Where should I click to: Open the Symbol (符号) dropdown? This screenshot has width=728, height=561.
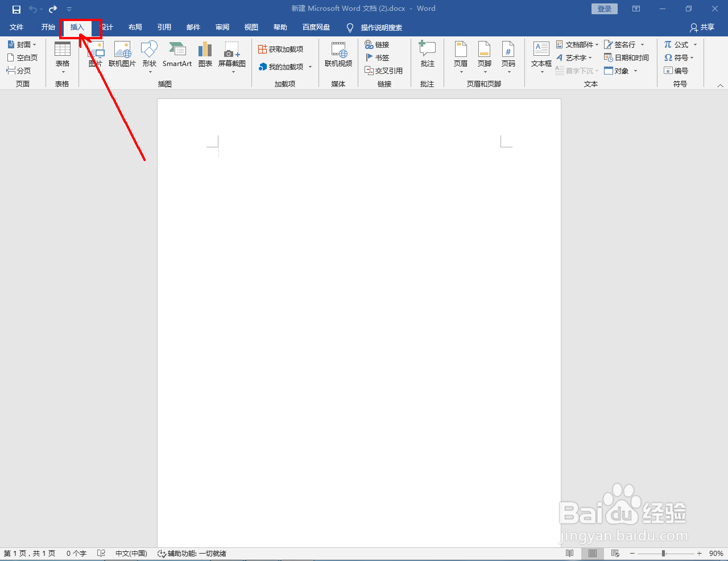(679, 57)
